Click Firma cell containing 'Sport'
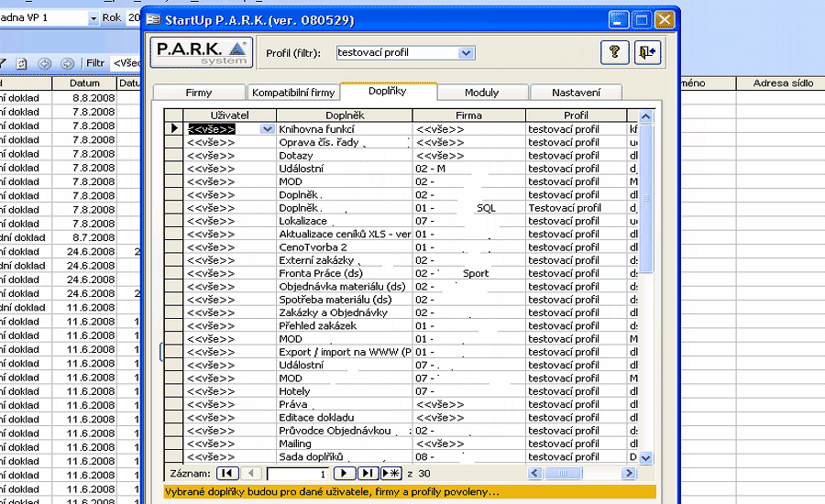The width and height of the screenshot is (825, 504). point(468,273)
